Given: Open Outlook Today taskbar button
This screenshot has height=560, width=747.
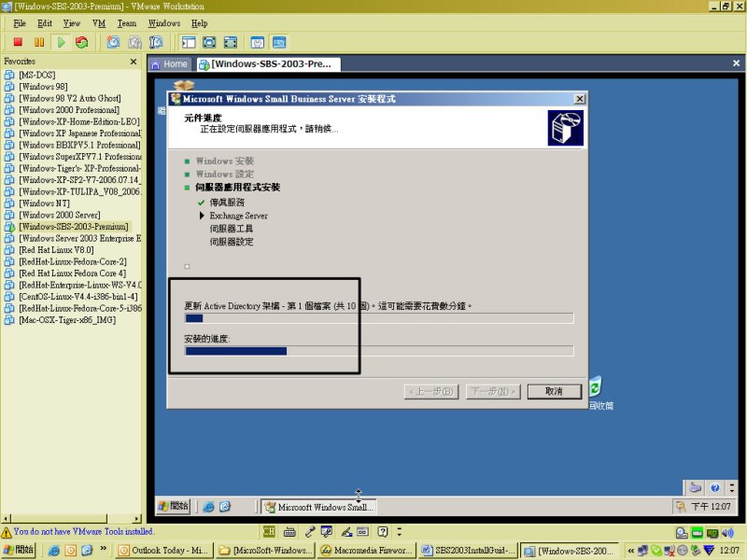Looking at the screenshot, I should [164, 551].
